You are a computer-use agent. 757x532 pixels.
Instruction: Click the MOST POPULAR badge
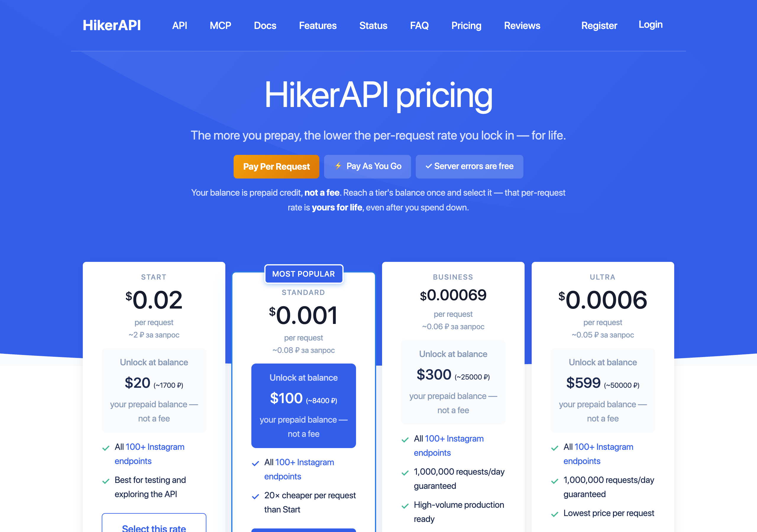(x=304, y=274)
